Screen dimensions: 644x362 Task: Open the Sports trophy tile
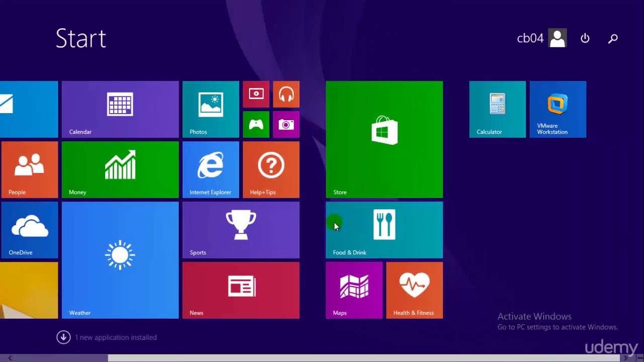point(241,230)
